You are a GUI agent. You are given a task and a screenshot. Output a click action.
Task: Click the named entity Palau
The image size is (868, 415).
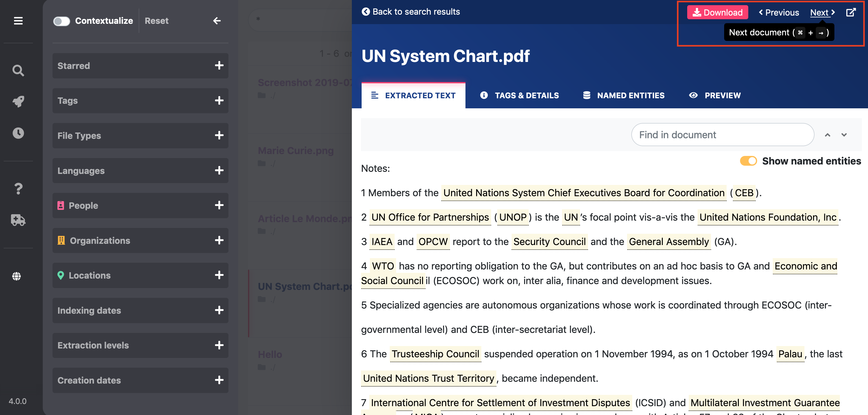coord(790,354)
